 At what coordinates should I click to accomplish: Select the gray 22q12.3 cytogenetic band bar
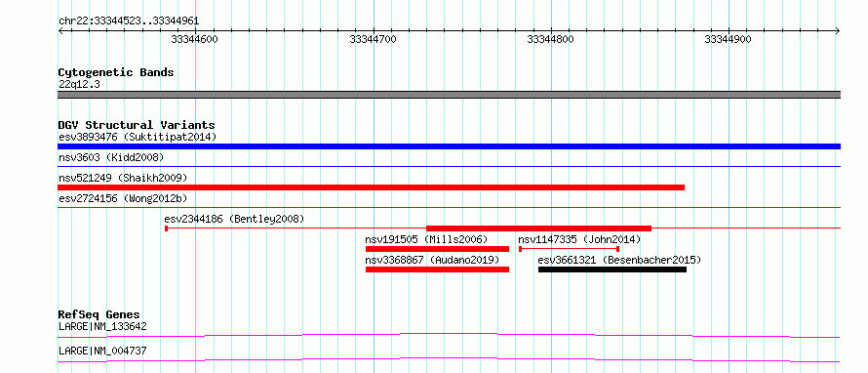click(449, 95)
